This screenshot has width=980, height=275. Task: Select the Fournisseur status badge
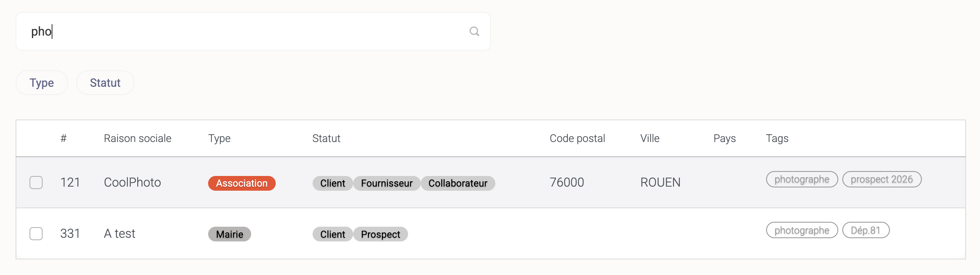pos(386,183)
